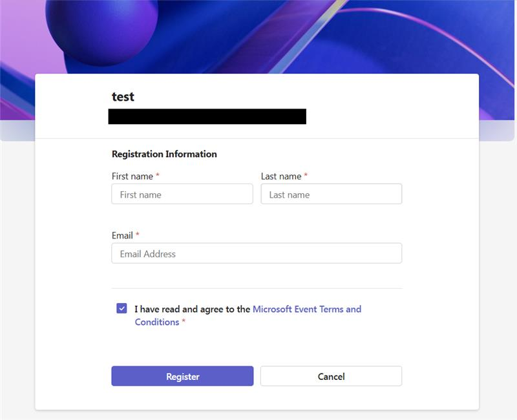517x420 pixels.
Task: Focus the Last name text box
Action: click(x=331, y=194)
